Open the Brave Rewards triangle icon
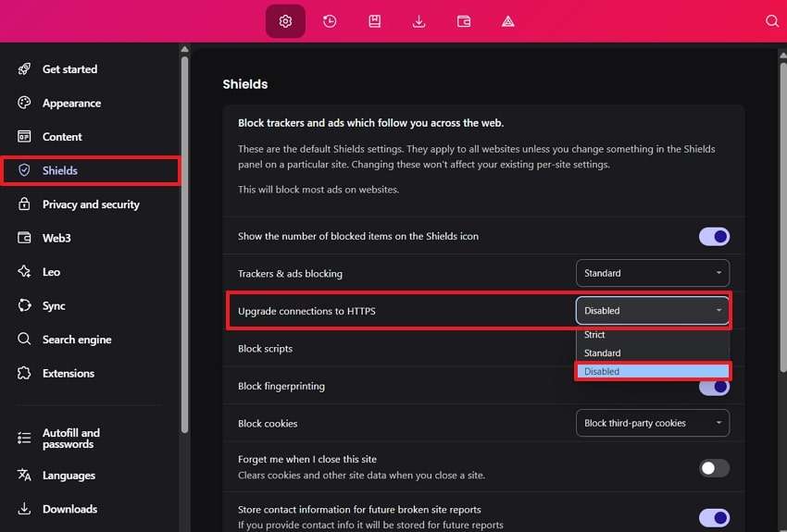The width and height of the screenshot is (787, 532). (508, 21)
